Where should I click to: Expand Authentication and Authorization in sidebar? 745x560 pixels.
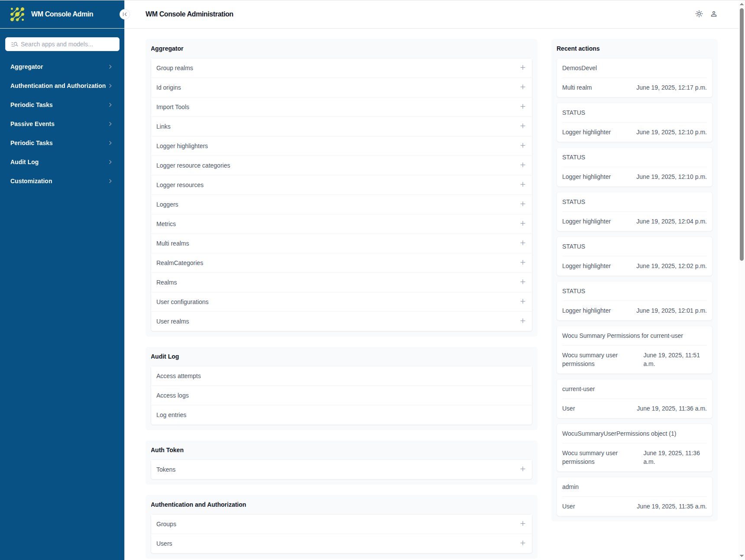point(62,86)
